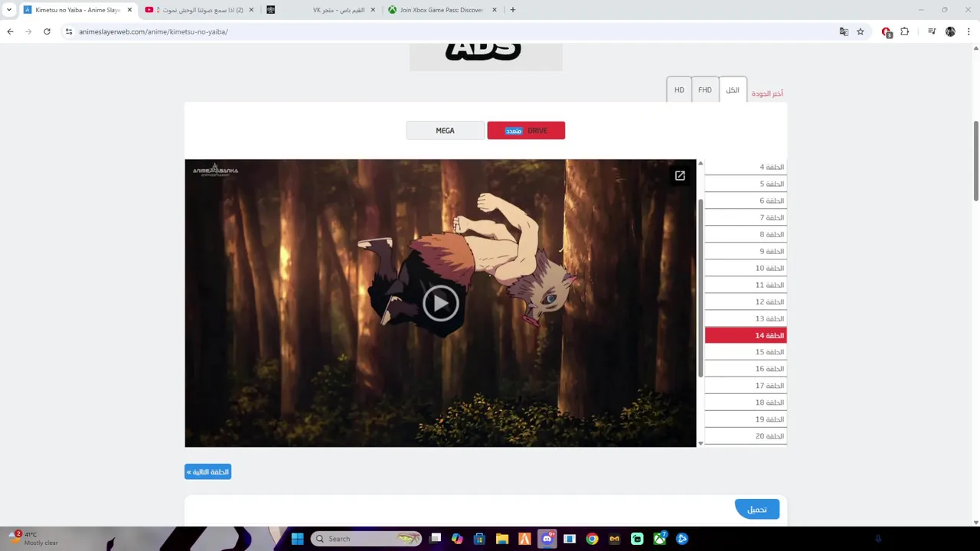Open episode الحلقة 4 in the list
This screenshot has height=551, width=980.
pyautogui.click(x=746, y=167)
